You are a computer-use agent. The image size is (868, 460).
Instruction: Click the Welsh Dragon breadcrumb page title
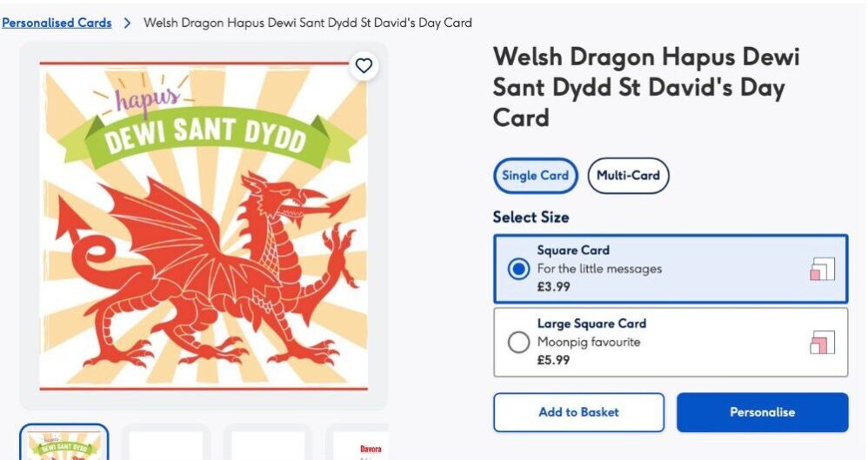coord(307,23)
